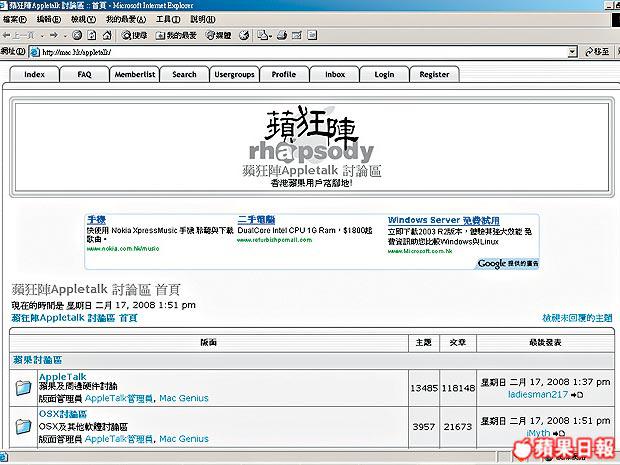The height and width of the screenshot is (465, 620).
Task: Select the Inbox tab
Action: (x=335, y=74)
